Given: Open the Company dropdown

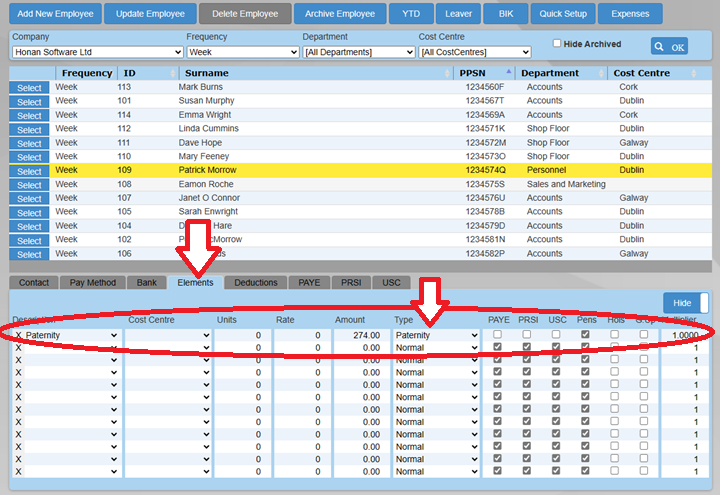Looking at the screenshot, I should [95, 52].
